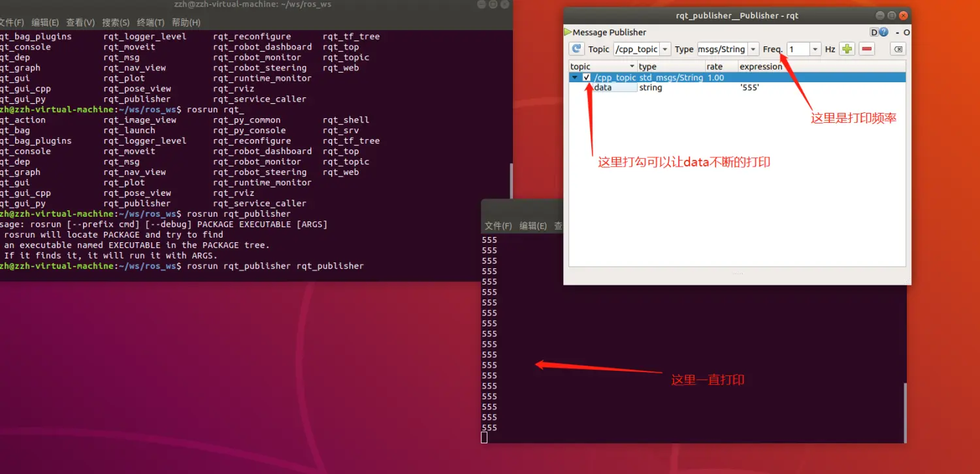
Task: Minimize the rqt publisher window
Action: [x=879, y=15]
